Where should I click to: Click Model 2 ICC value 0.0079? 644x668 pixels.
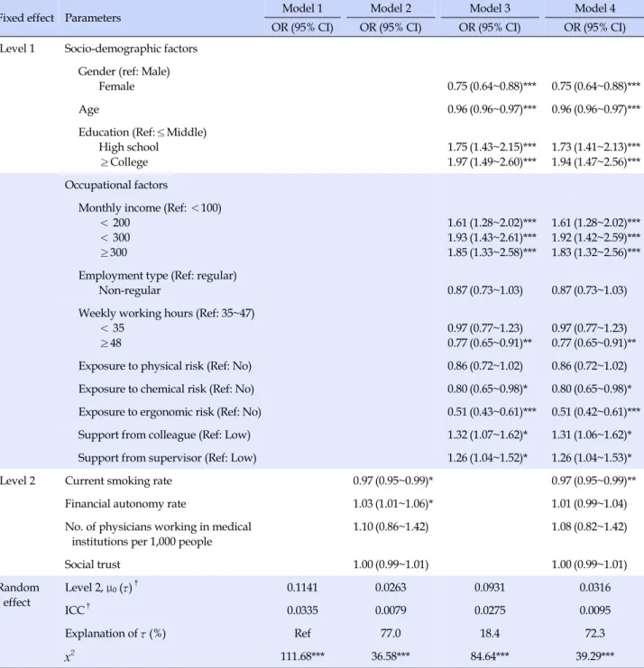(x=391, y=610)
